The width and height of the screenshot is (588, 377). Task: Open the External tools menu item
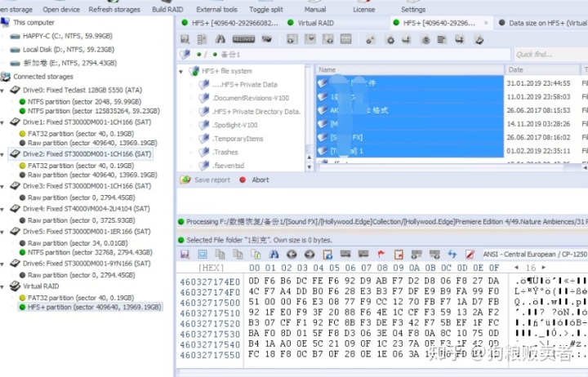click(x=216, y=9)
